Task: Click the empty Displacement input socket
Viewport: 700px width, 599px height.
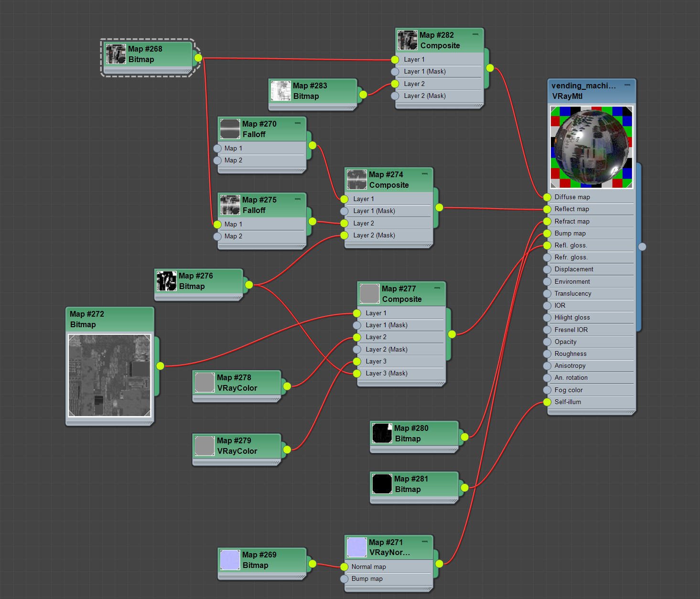Action: click(x=547, y=269)
